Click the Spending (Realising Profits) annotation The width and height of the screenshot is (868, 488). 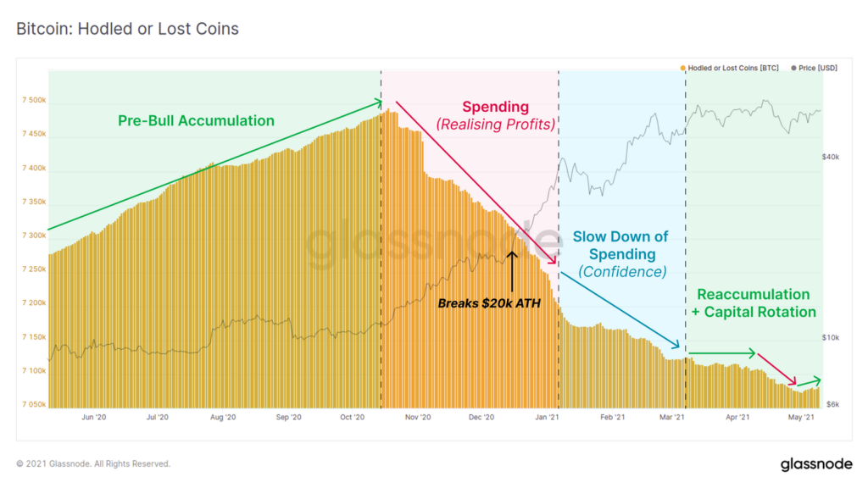click(495, 115)
